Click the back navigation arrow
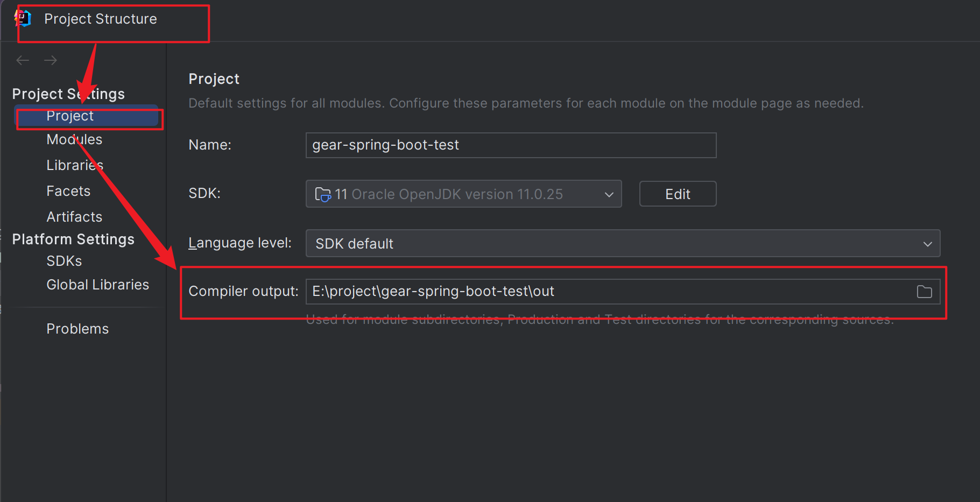The width and height of the screenshot is (980, 502). (x=23, y=60)
